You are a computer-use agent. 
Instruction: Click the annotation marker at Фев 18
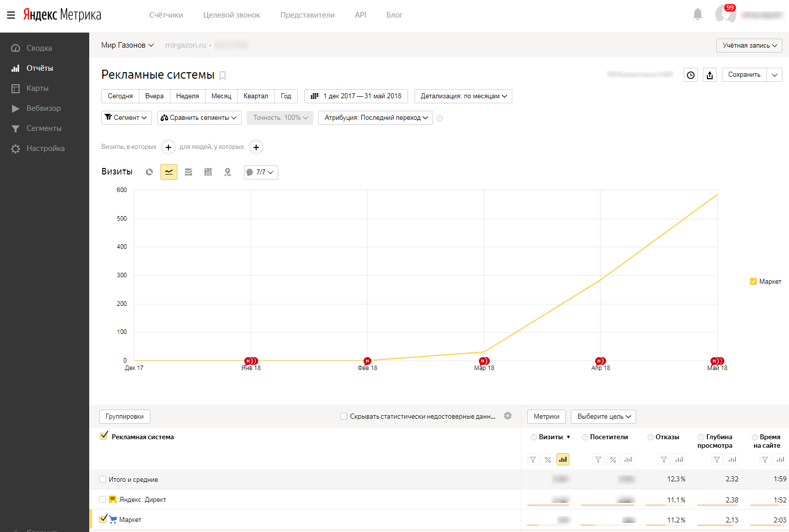click(x=367, y=361)
